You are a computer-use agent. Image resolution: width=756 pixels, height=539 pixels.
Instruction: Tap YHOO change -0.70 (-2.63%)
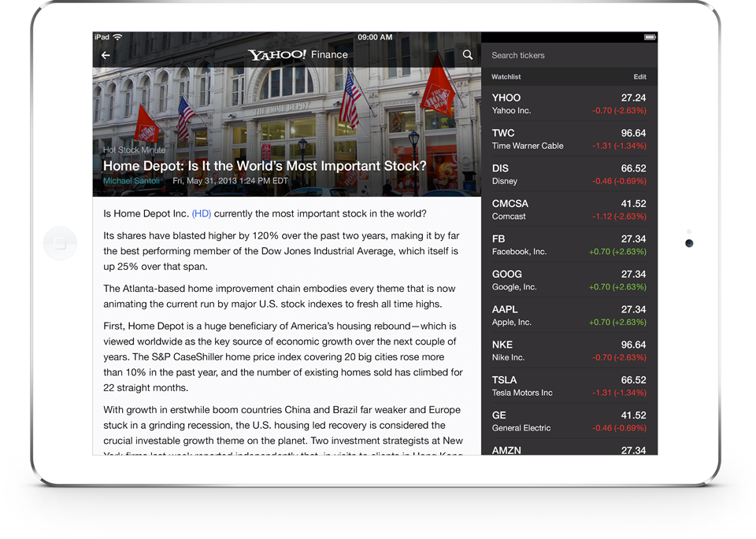point(619,110)
